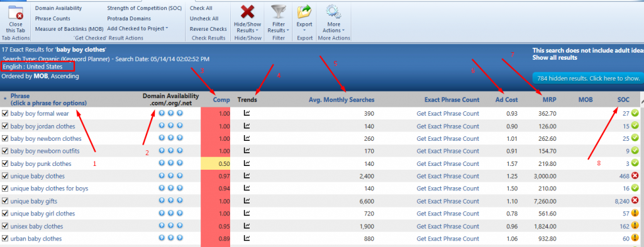Image resolution: width=644 pixels, height=247 pixels.
Task: Click Strength of Competition (SOC)
Action: (144, 8)
